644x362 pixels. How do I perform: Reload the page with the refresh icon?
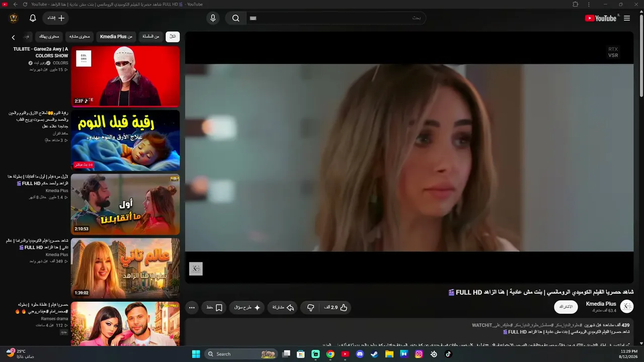(25, 5)
